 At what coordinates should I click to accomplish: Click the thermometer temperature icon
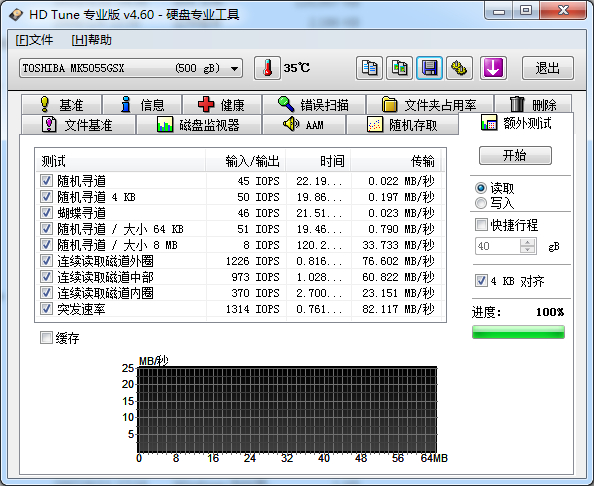coord(267,68)
